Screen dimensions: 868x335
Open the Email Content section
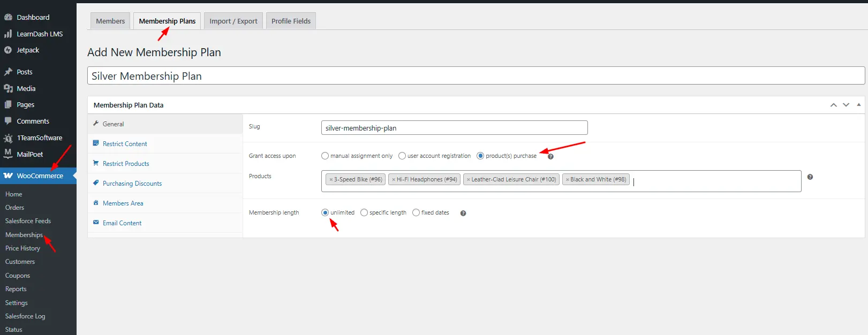(165, 223)
